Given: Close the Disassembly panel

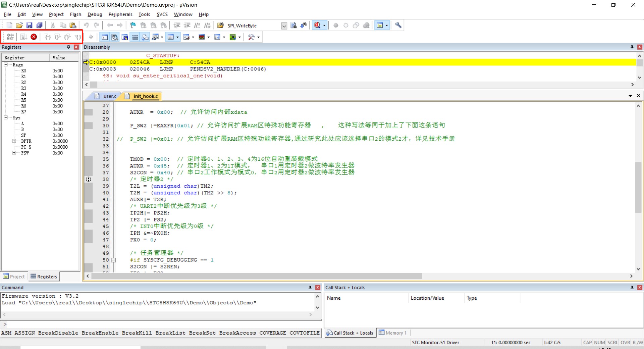Looking at the screenshot, I should point(640,47).
